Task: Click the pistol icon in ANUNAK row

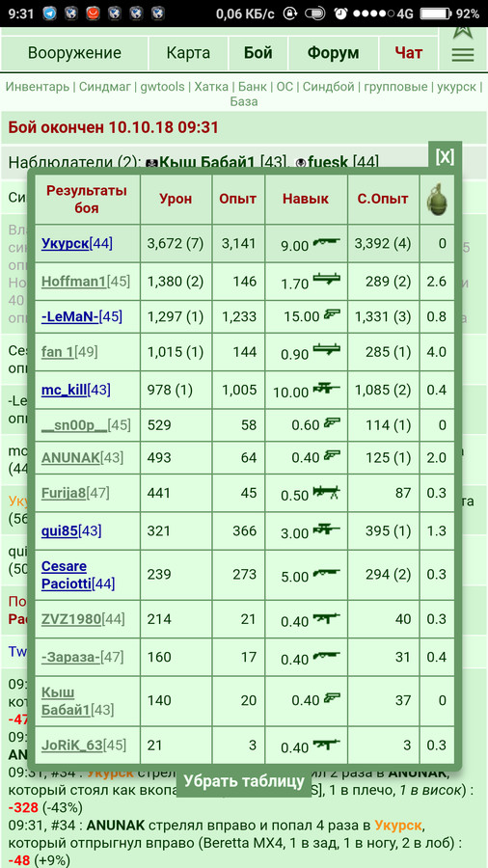Action: tap(332, 455)
